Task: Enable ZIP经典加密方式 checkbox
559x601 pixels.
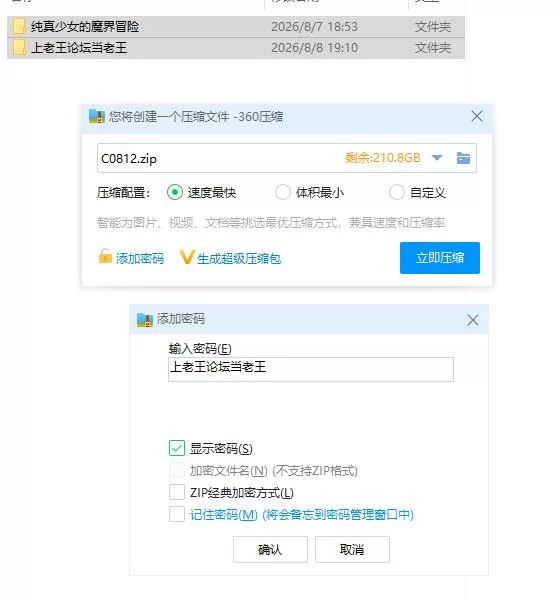Action: [177, 492]
